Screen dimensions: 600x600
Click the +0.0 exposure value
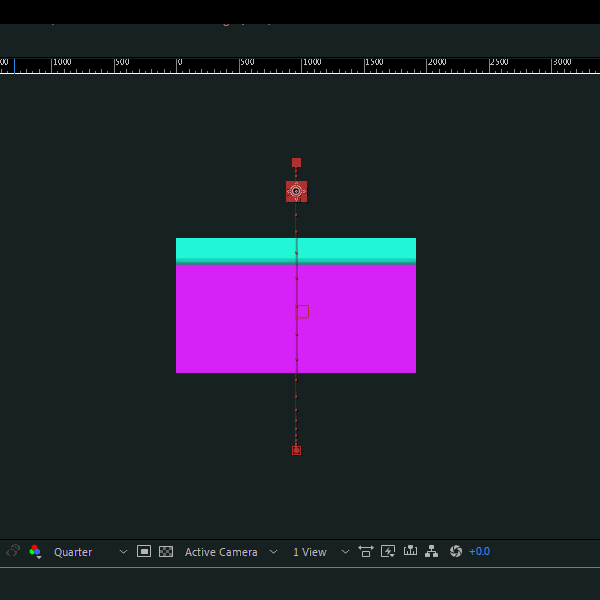click(479, 551)
